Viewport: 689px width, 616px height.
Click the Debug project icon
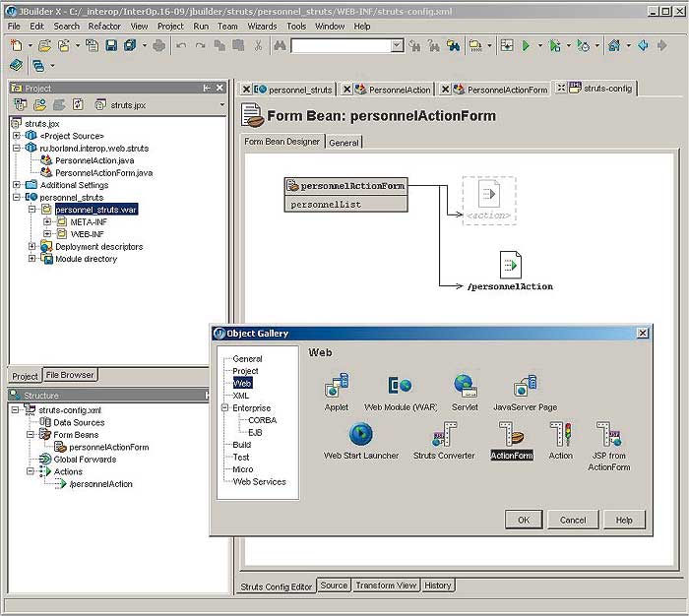555,45
